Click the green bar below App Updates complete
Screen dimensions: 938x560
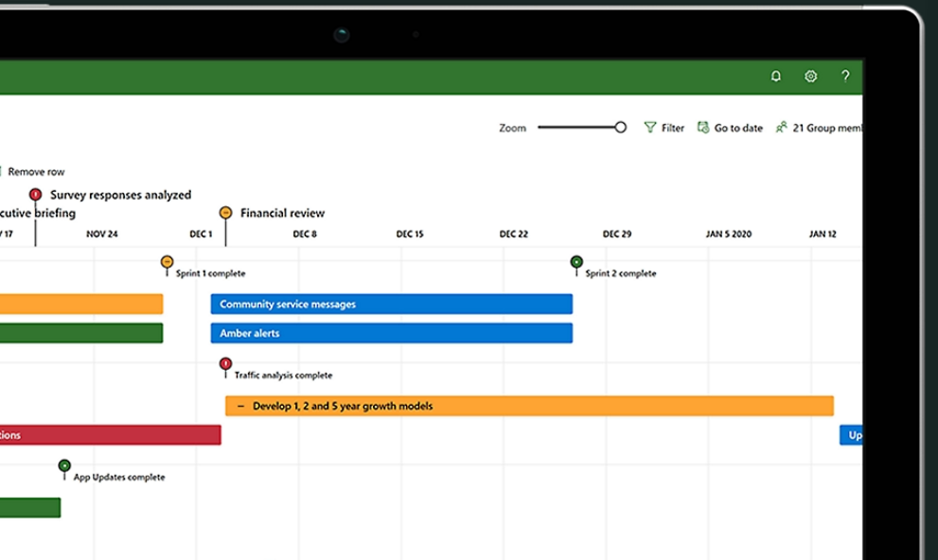pos(30,507)
